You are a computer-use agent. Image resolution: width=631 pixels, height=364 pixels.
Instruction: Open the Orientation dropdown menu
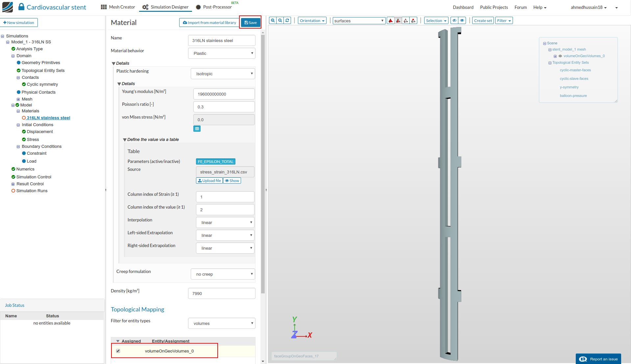click(312, 21)
